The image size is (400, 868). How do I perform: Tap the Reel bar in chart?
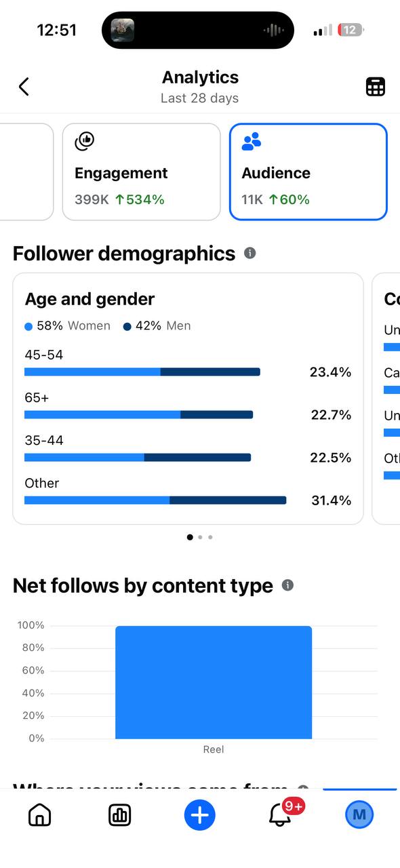(x=214, y=682)
